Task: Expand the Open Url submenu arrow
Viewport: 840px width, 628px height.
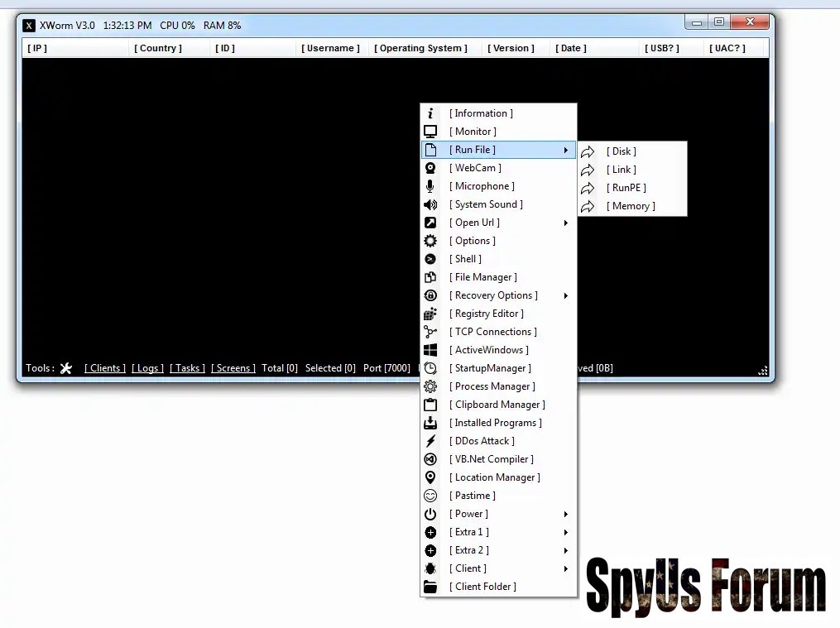Action: 566,223
